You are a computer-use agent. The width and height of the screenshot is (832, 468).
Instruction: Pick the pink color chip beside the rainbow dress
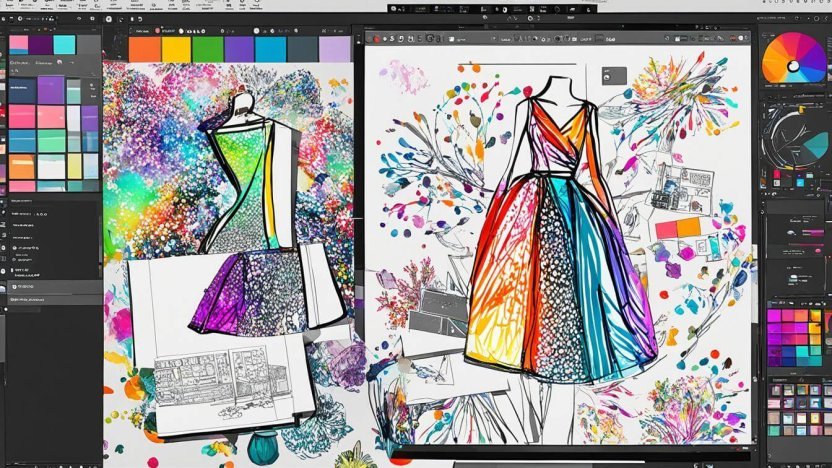pos(666,229)
